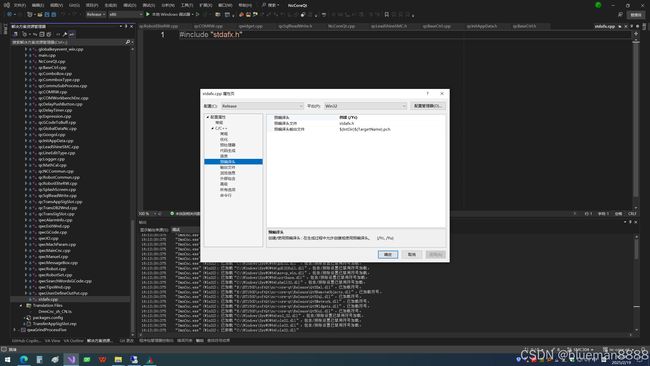Click the search magnifier in Solution Explorer
This screenshot has height=366, width=650.
(128, 42)
